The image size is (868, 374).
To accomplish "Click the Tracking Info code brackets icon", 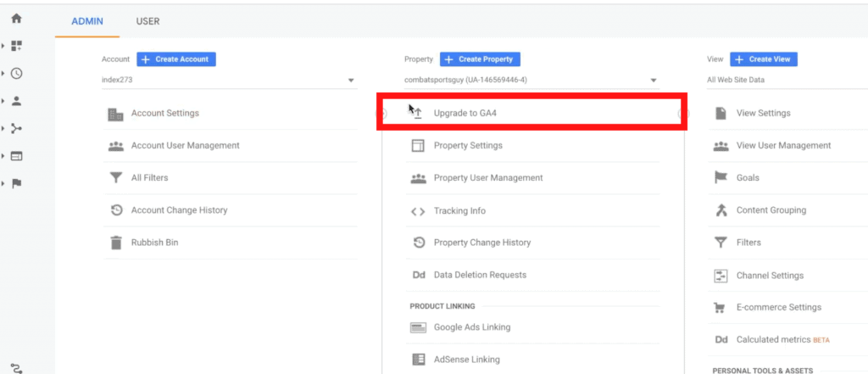I will click(x=418, y=211).
